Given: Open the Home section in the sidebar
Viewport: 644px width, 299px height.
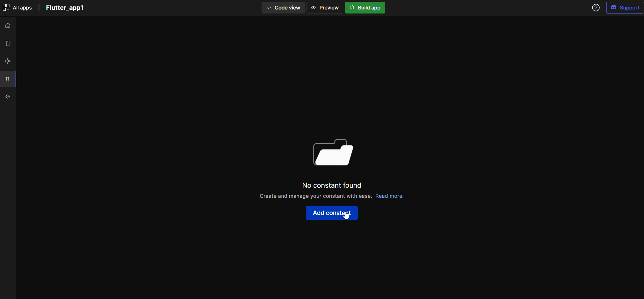Looking at the screenshot, I should 8,26.
